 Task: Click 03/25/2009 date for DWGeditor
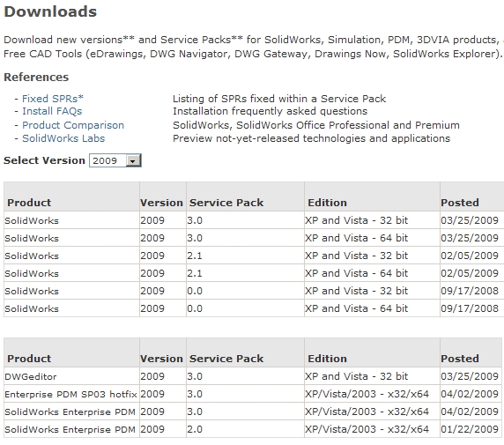[x=470, y=376]
